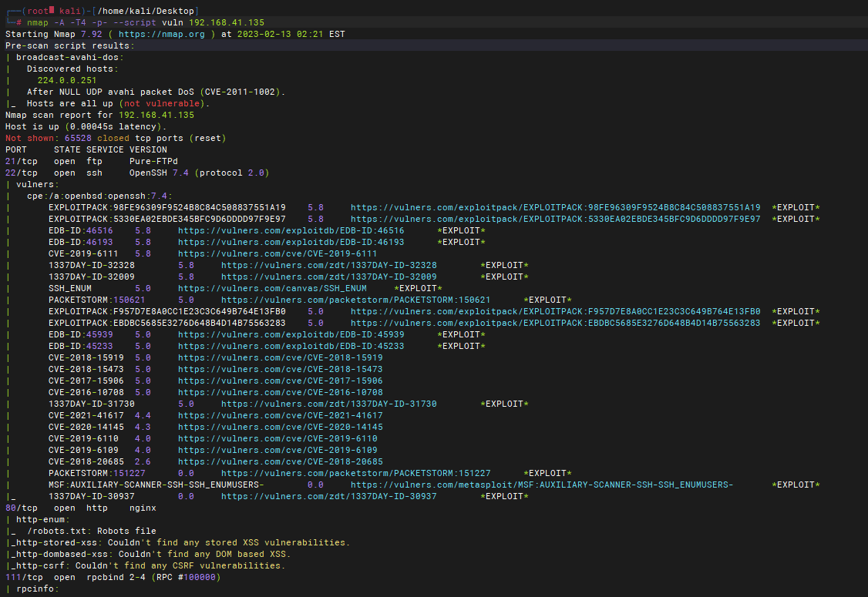The height and width of the screenshot is (597, 868).
Task: Open vulners link for EDB-ID:46516
Action: pyautogui.click(x=291, y=231)
